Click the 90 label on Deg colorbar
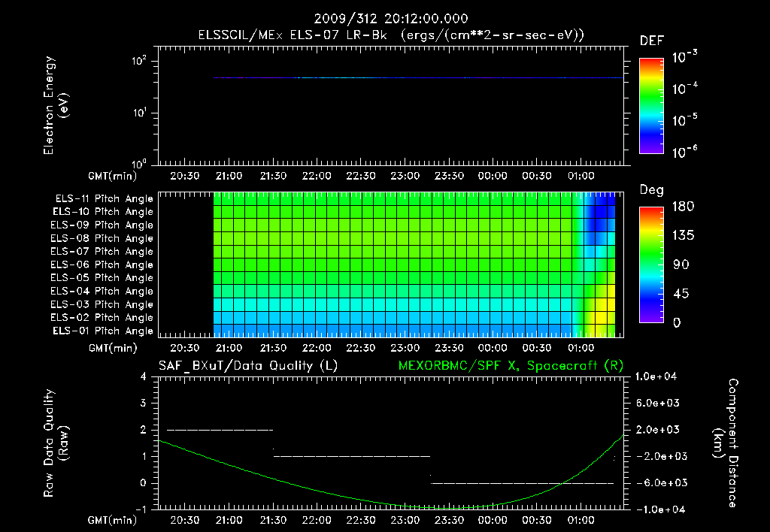The width and height of the screenshot is (770, 532). pyautogui.click(x=681, y=265)
